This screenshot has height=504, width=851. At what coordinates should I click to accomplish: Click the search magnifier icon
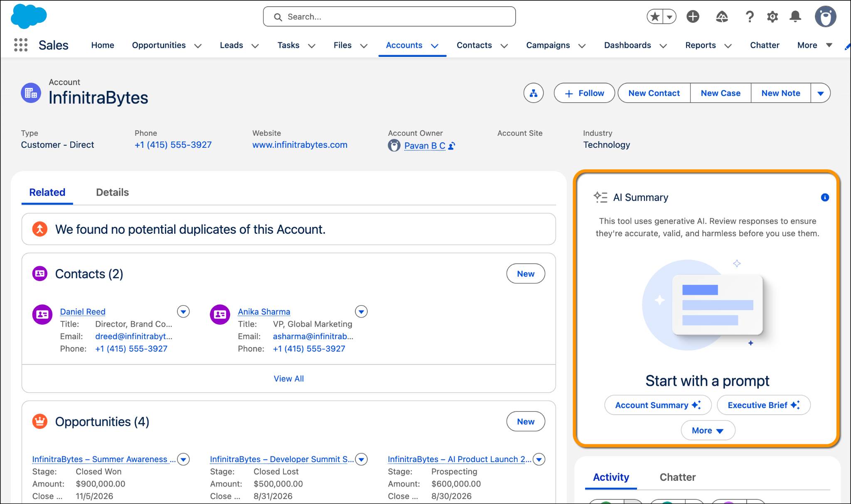tap(278, 17)
